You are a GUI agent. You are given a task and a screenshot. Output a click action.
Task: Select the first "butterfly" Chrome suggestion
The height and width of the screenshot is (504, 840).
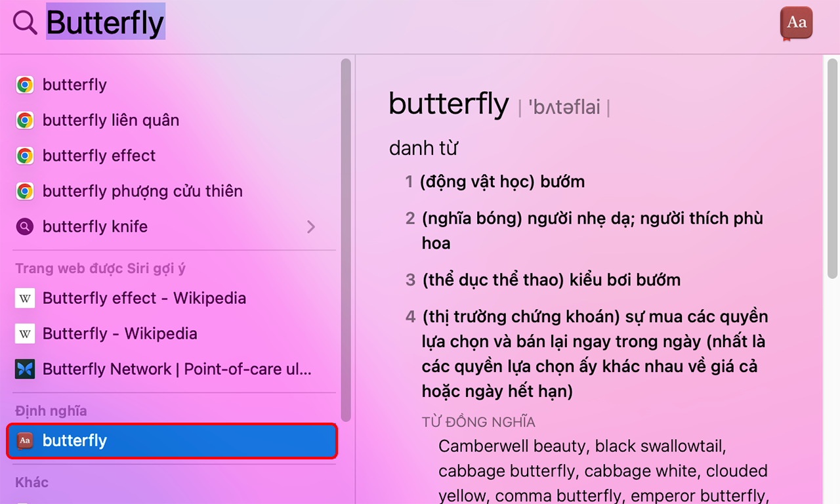(x=75, y=85)
